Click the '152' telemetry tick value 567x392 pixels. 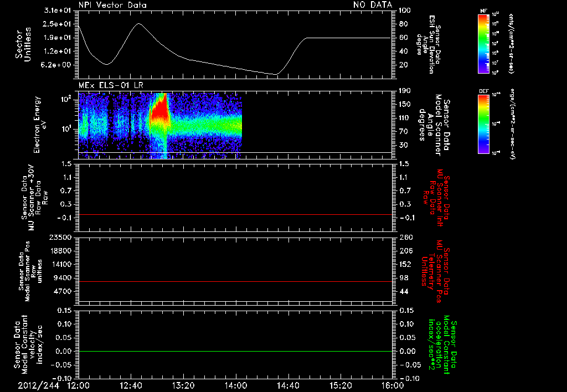click(x=405, y=264)
